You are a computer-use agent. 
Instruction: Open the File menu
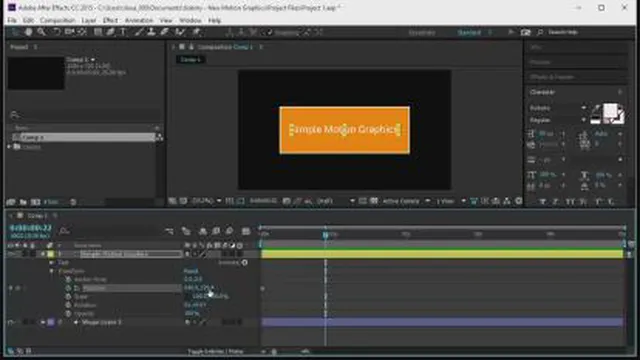[x=12, y=20]
